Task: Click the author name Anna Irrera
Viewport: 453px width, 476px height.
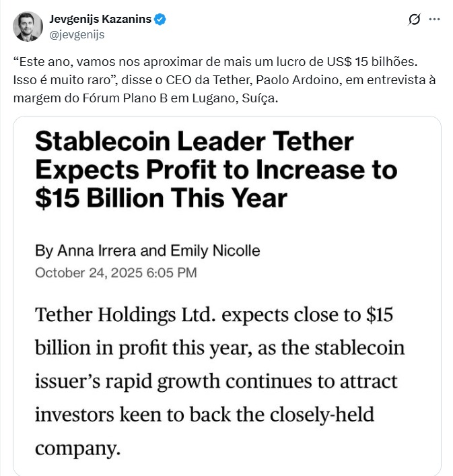Action: coord(95,251)
